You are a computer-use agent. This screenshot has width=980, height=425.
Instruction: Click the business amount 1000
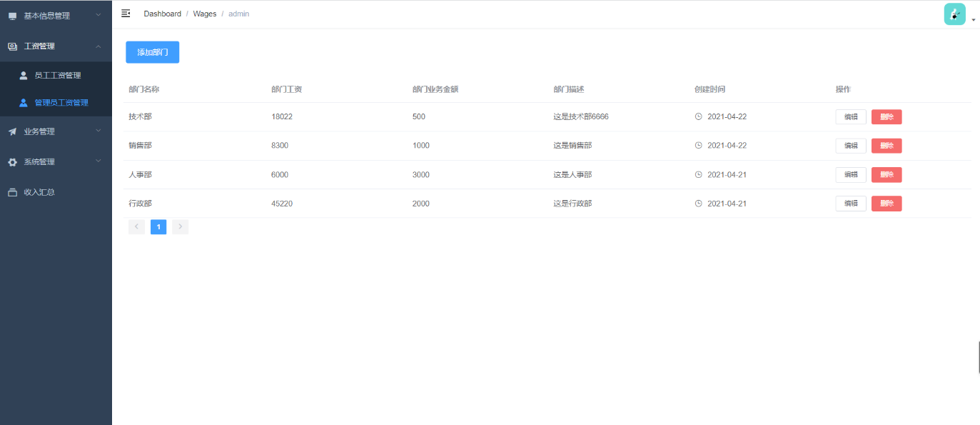coord(421,145)
